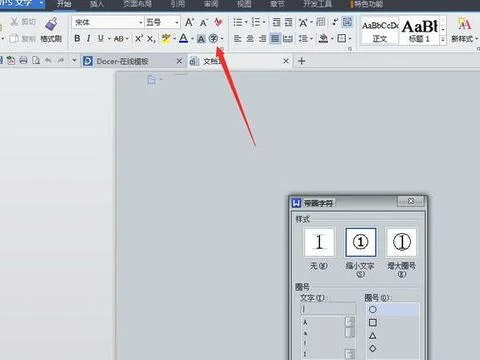The height and width of the screenshot is (360, 480).
Task: Click the 新样式 new style button
Action: [x=464, y=31]
